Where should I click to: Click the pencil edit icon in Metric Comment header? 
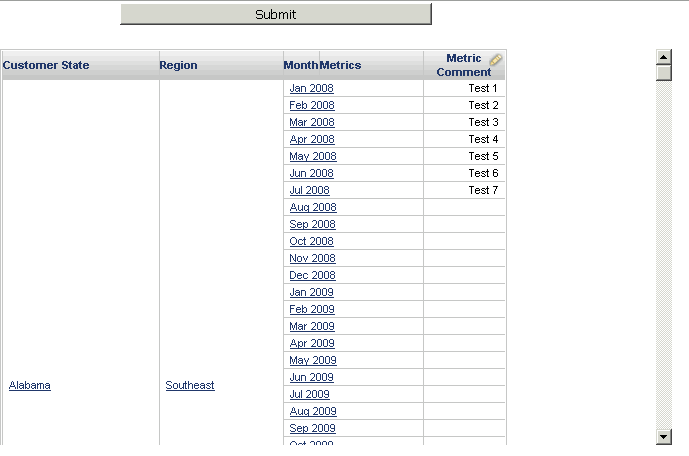496,60
